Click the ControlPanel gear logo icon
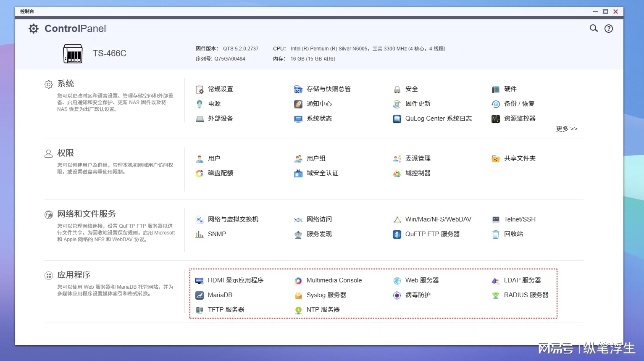 [x=33, y=29]
